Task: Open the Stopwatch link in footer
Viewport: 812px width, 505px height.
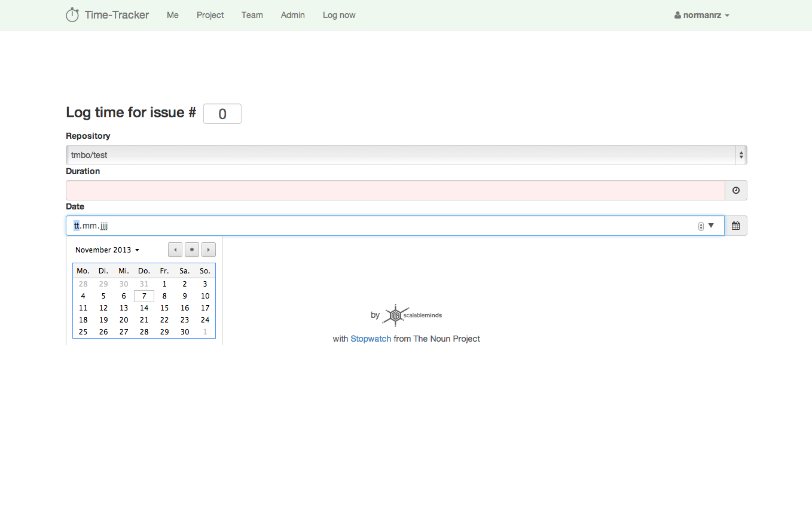Action: click(371, 339)
